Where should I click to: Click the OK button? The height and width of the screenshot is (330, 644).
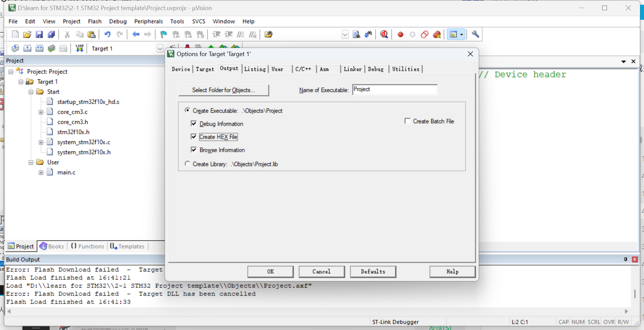tap(270, 272)
